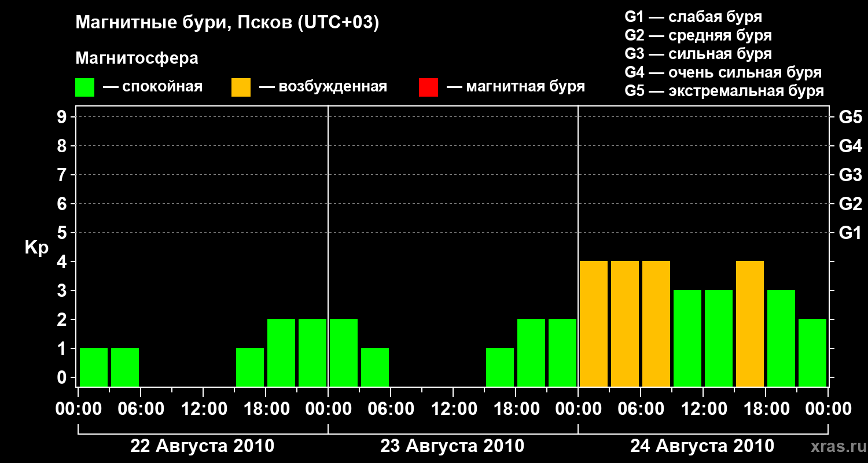Click the '— возбужденная' legend label

323,87
